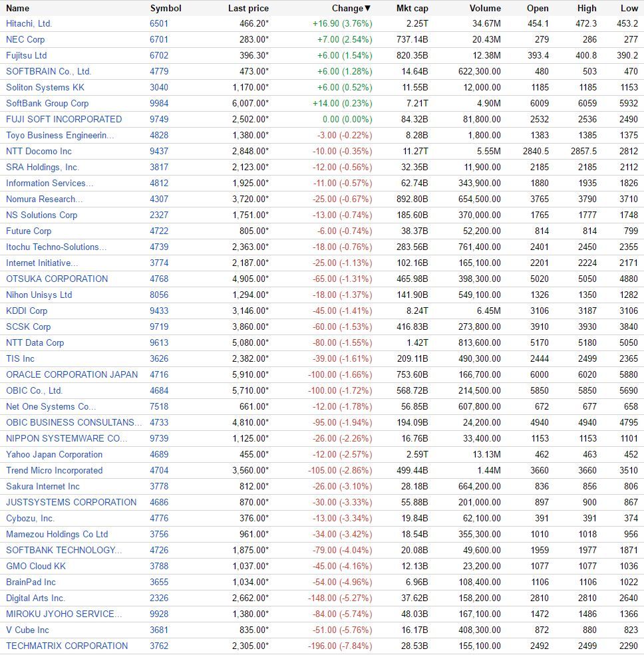The width and height of the screenshot is (644, 655).
Task: Sort by Symbol column header
Action: tap(166, 9)
